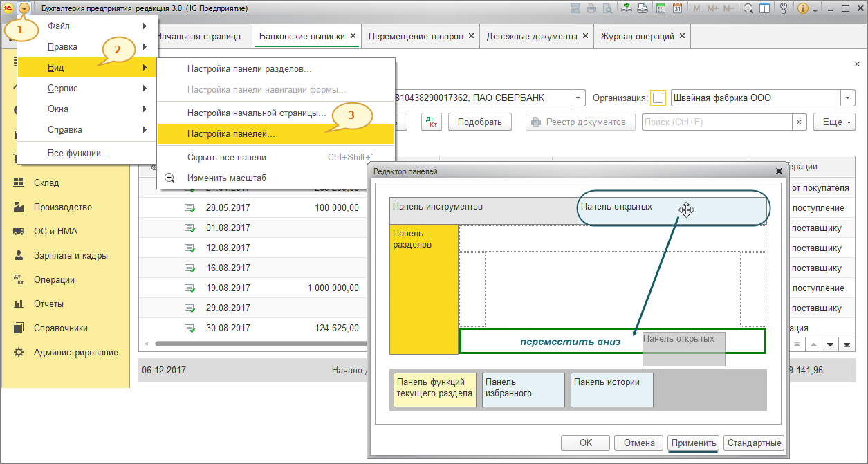868x464 pixels.
Task: Select Панель истории block in panel editor
Action: [612, 390]
